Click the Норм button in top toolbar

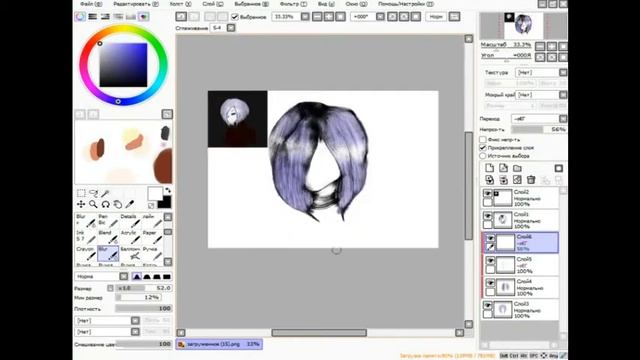click(x=436, y=17)
